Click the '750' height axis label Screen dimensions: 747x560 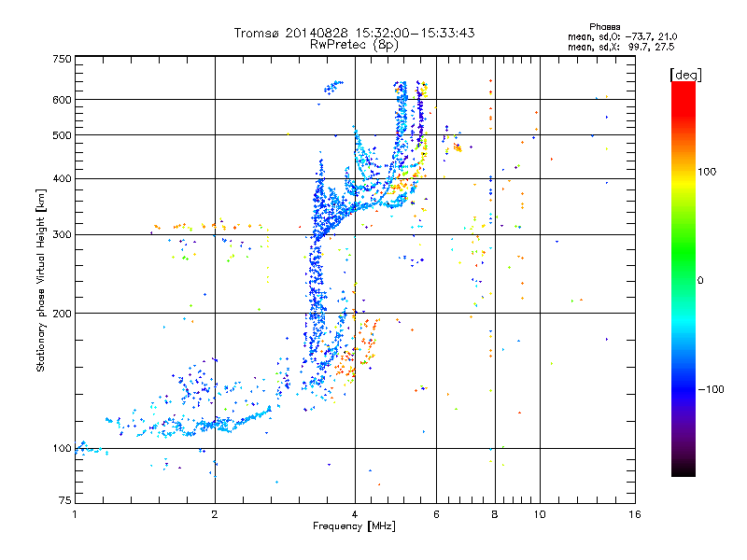point(62,59)
